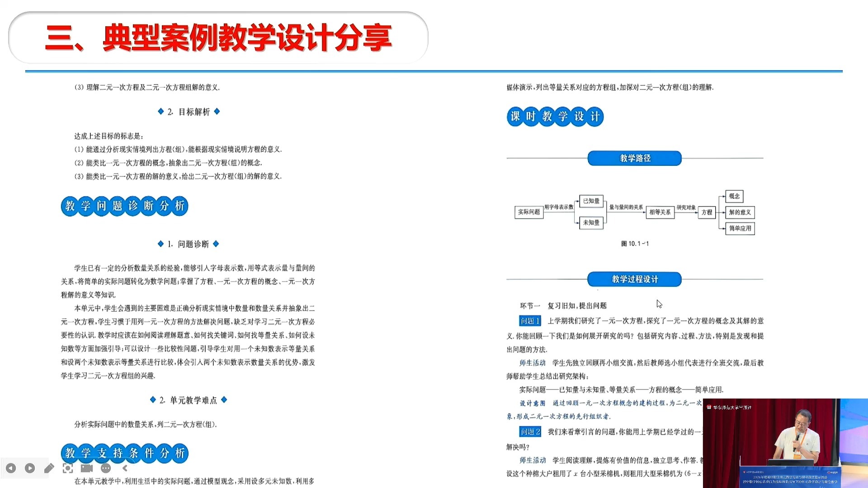Select the pen annotation tool
This screenshot has height=488, width=868.
click(x=49, y=468)
